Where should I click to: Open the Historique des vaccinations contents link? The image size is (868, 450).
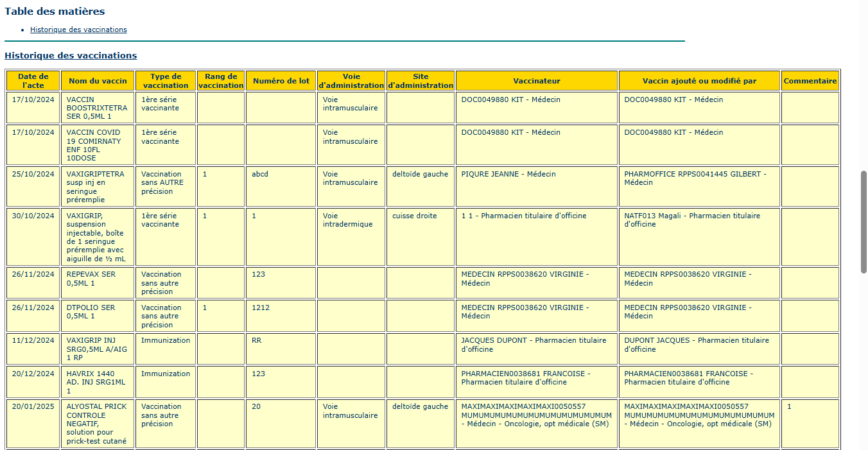78,30
